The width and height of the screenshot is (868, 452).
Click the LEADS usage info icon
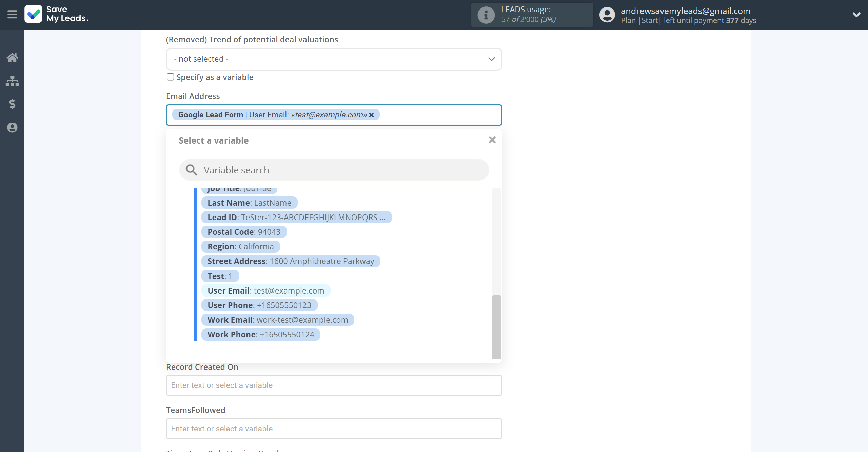(486, 15)
